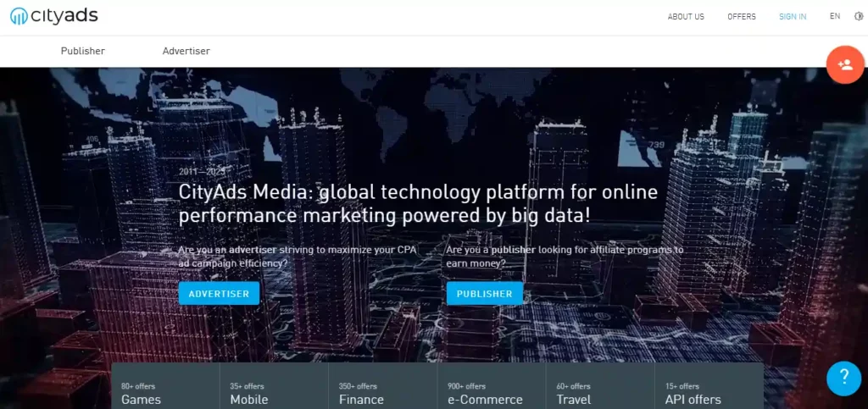
Task: Open the Mobile 35+ offers card
Action: pyautogui.click(x=274, y=386)
